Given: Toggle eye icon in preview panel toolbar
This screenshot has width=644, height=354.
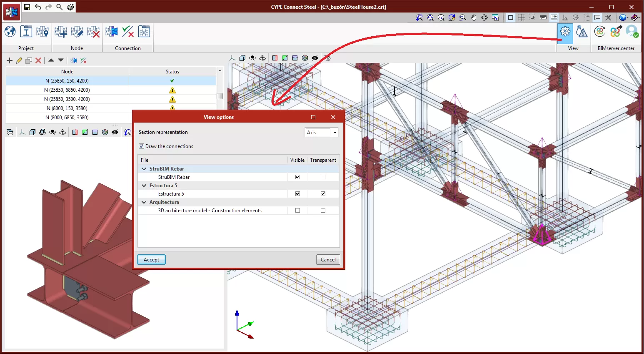Looking at the screenshot, I should click(x=115, y=132).
